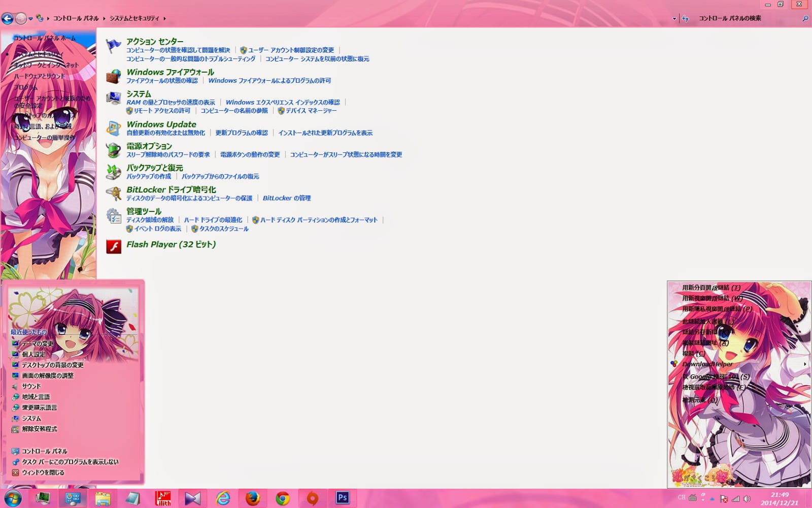Expand the hidden icons arrow in the tray
The height and width of the screenshot is (508, 812).
(712, 499)
